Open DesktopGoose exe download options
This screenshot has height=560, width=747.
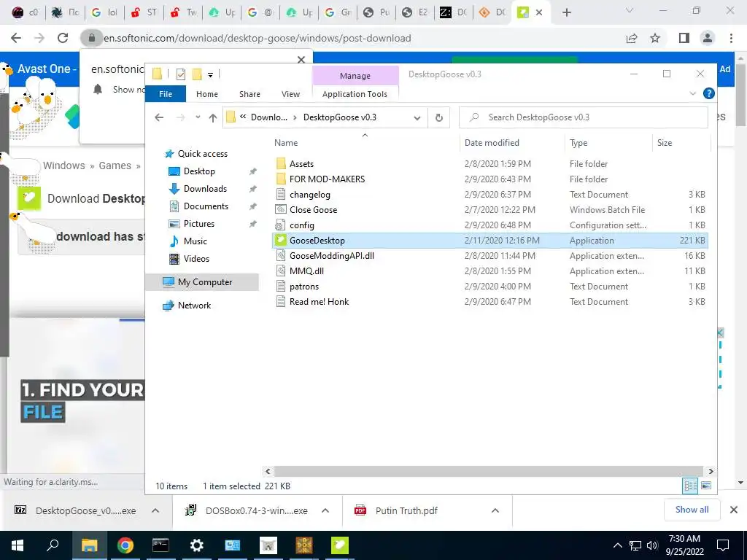click(155, 510)
